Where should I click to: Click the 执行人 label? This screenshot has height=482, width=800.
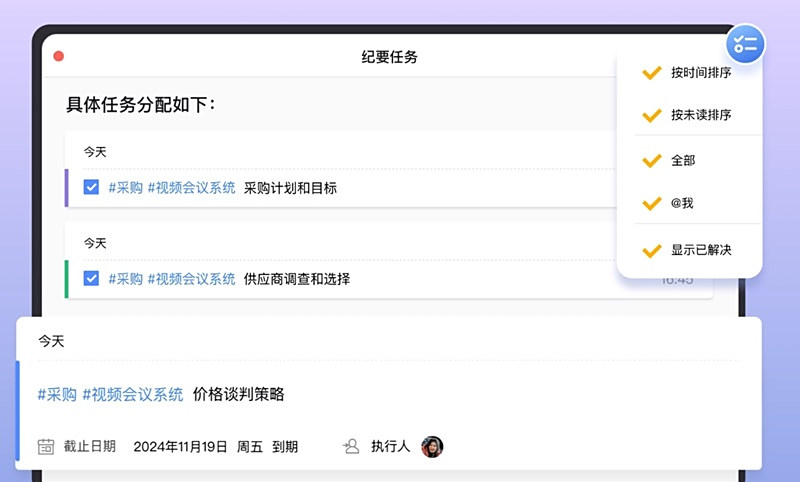[x=390, y=446]
